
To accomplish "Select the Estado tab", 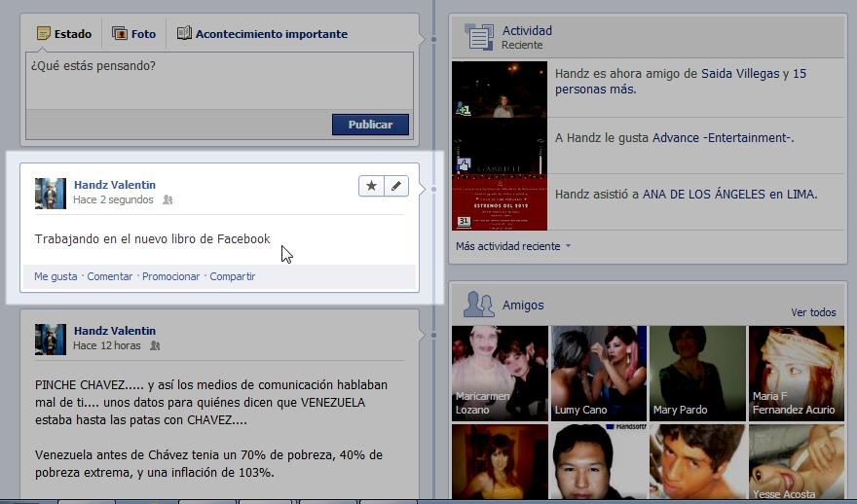I will click(64, 34).
